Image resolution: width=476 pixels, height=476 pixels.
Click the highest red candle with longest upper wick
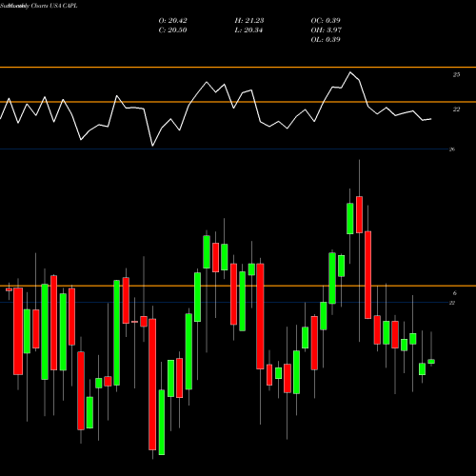(x=359, y=215)
